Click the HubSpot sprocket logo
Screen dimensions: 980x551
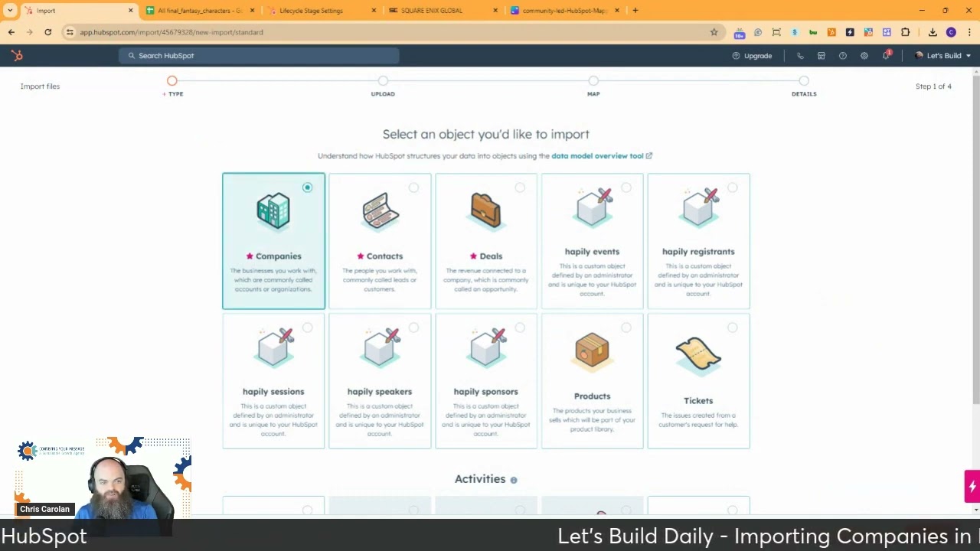tap(17, 55)
